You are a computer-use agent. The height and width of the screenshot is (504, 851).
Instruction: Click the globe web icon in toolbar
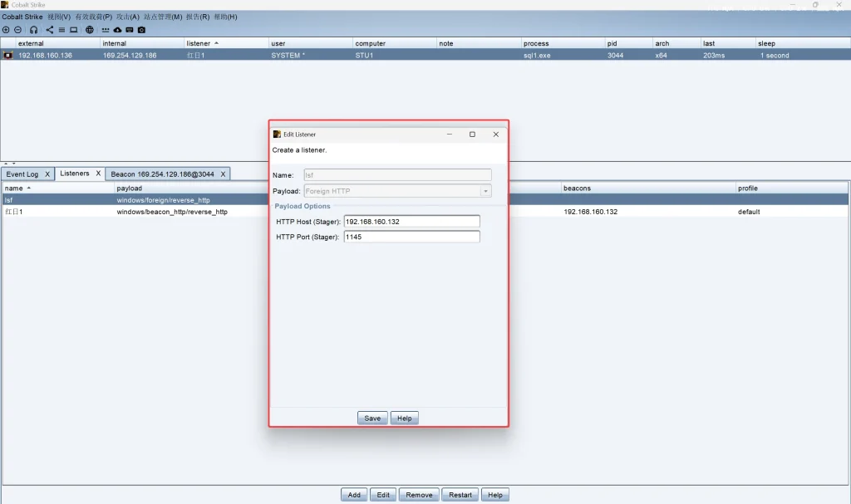tap(90, 30)
